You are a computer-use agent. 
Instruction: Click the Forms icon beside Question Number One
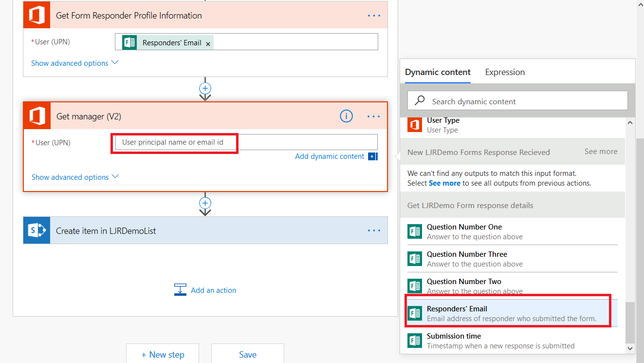415,231
